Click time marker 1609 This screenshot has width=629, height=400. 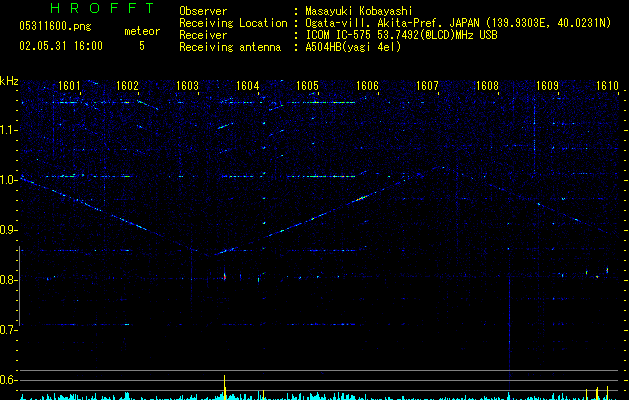[x=547, y=86]
